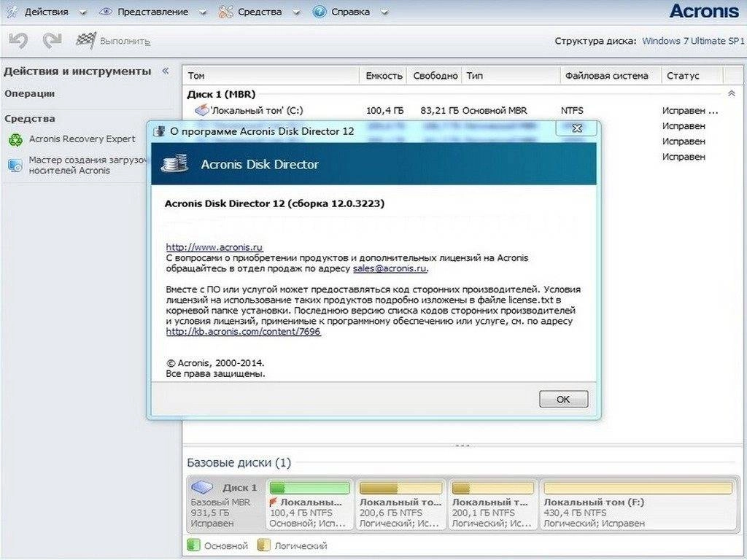Click the usage bar of F: partition
Image resolution: width=747 pixels, height=560 pixels.
coord(638,488)
